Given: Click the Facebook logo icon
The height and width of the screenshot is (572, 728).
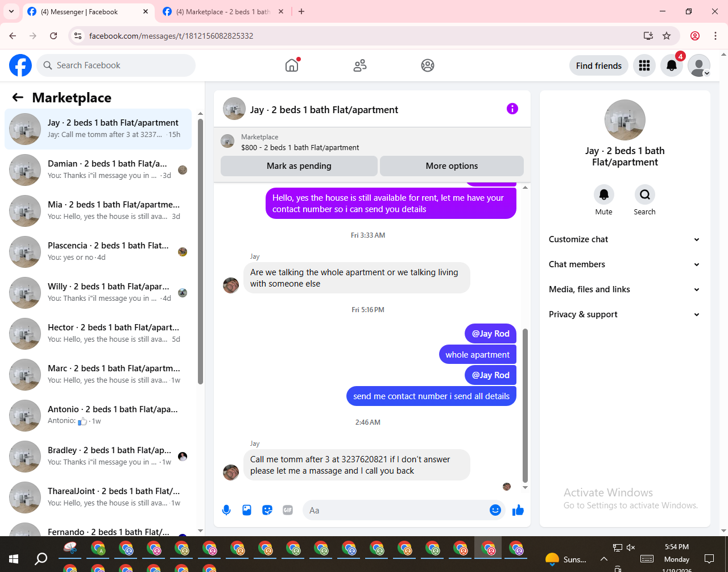Looking at the screenshot, I should coord(20,65).
